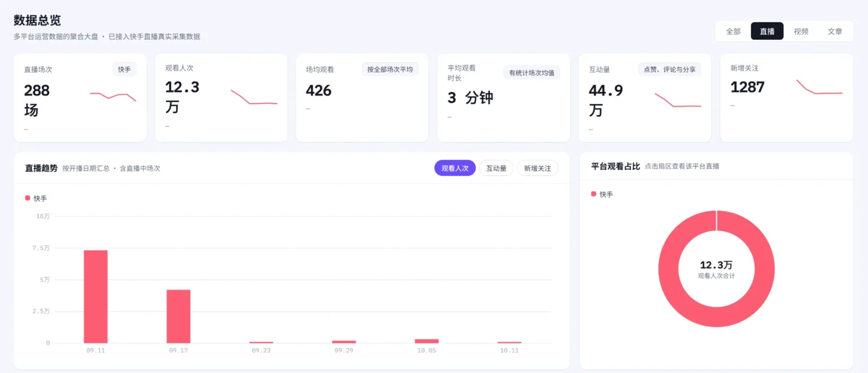
Task: Show 新增关注 trend in chart
Action: click(537, 168)
